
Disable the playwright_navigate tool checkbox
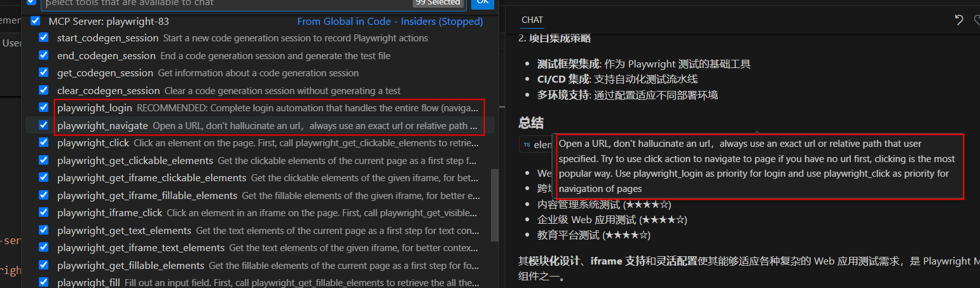pyautogui.click(x=43, y=125)
